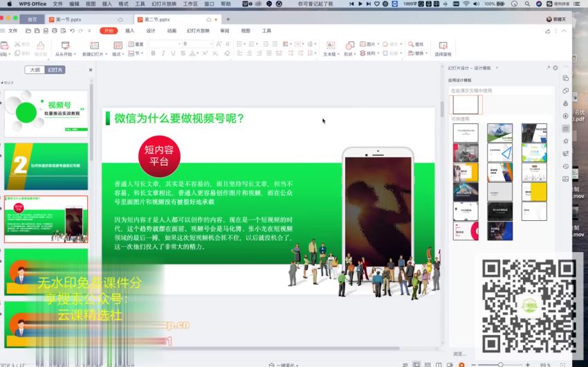Click the Undo arrow icon
Screen dimensions: 588x367
(x=72, y=30)
